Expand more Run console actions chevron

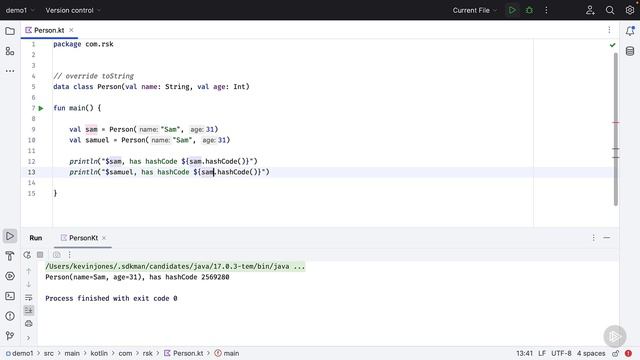29,338
